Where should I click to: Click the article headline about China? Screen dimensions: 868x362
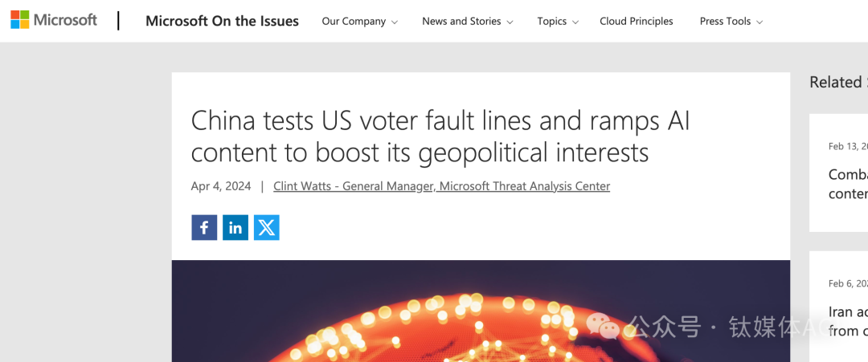440,136
